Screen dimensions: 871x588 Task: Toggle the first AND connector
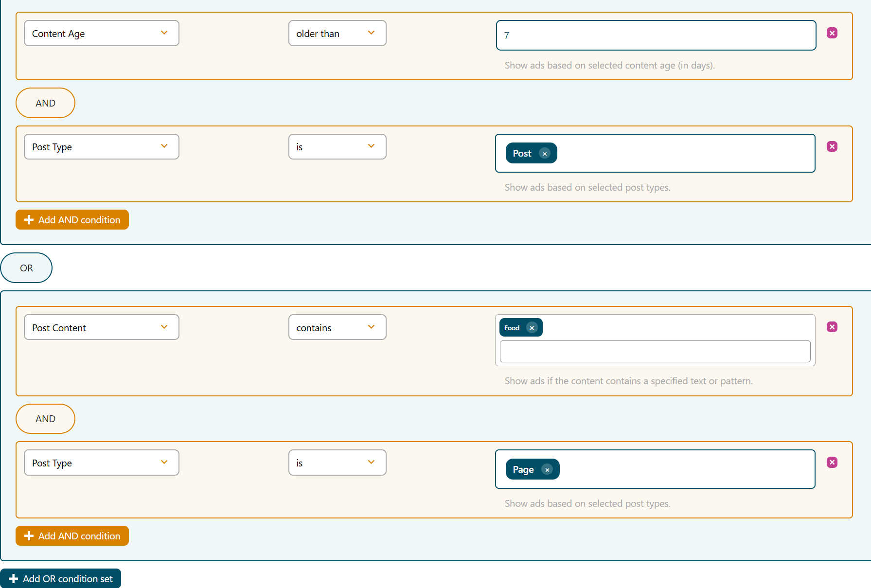pos(45,103)
